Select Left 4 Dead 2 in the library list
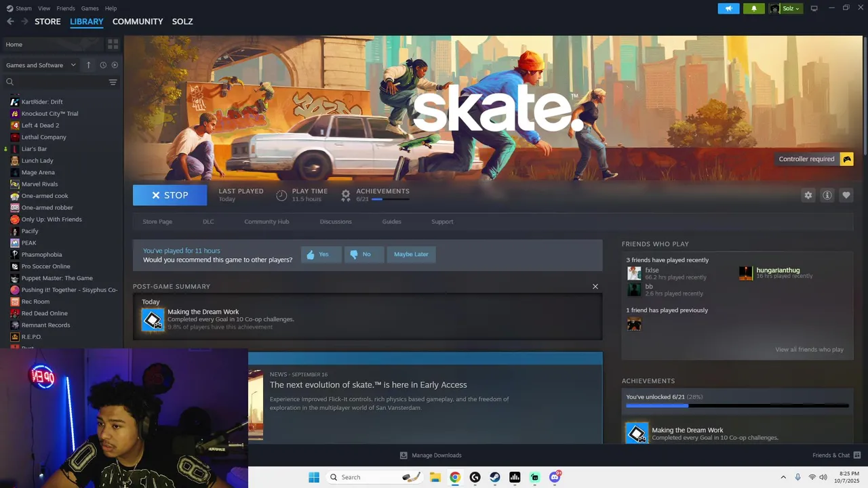The height and width of the screenshot is (488, 868). pos(40,125)
